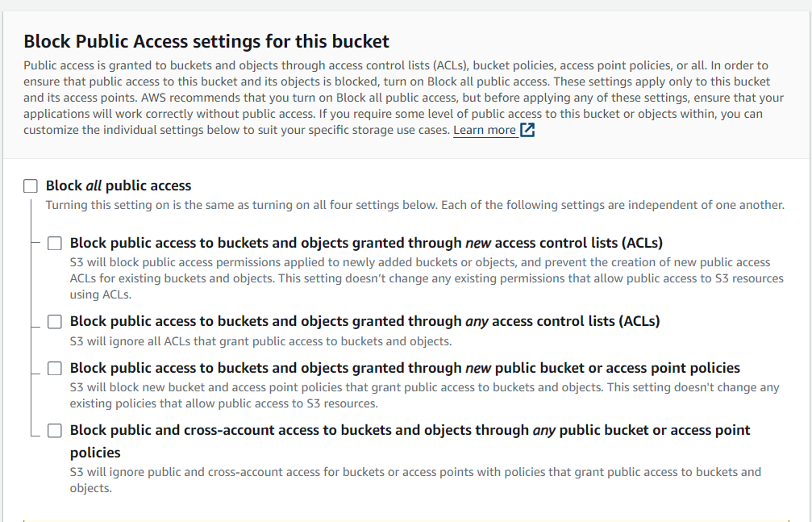Enable the Block all public access checkbox
812x522 pixels.
[x=31, y=186]
